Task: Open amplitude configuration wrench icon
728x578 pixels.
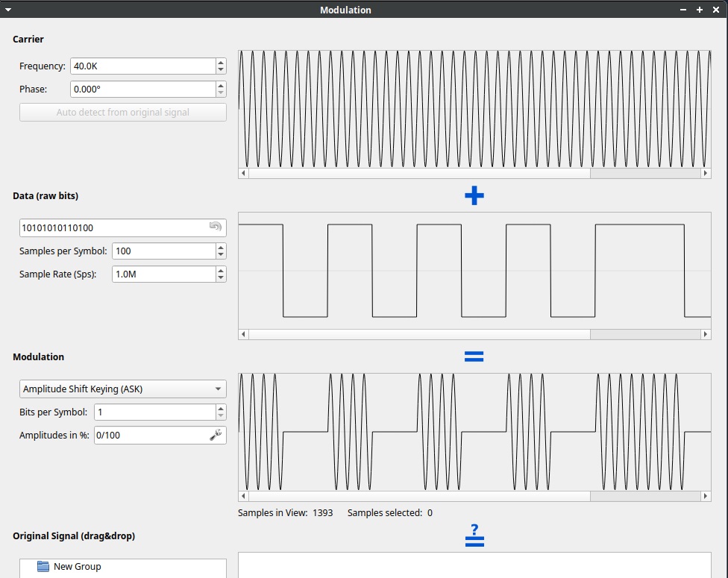Action: (216, 435)
